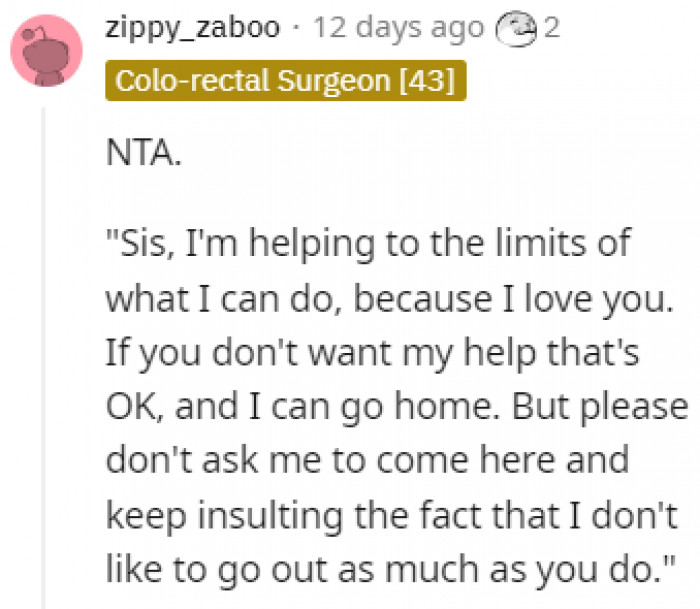The image size is (700, 609).
Task: Click the '12 days ago' timestamp
Action: point(398,28)
